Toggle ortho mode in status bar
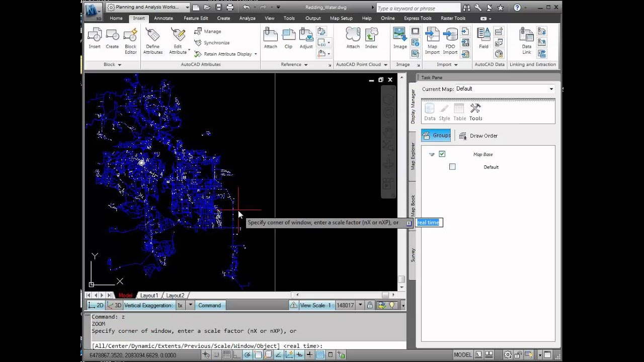Image resolution: width=644 pixels, height=362 pixels. [x=237, y=355]
